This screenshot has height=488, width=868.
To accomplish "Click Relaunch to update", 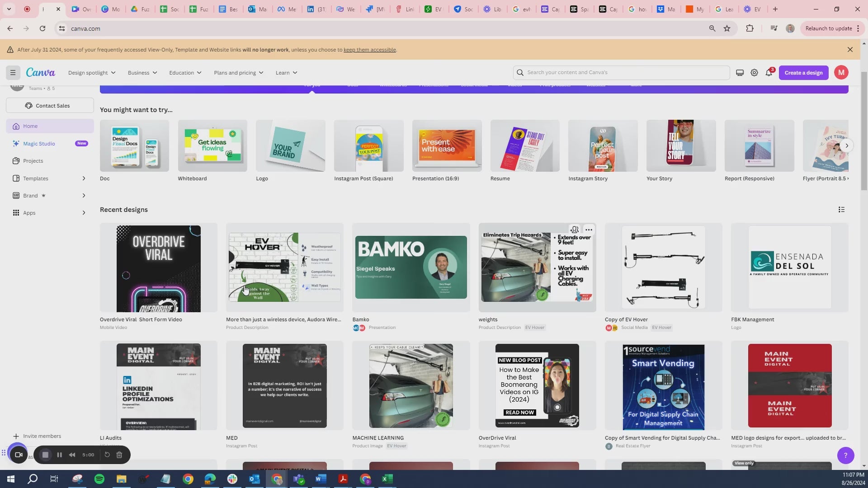I will click(832, 28).
